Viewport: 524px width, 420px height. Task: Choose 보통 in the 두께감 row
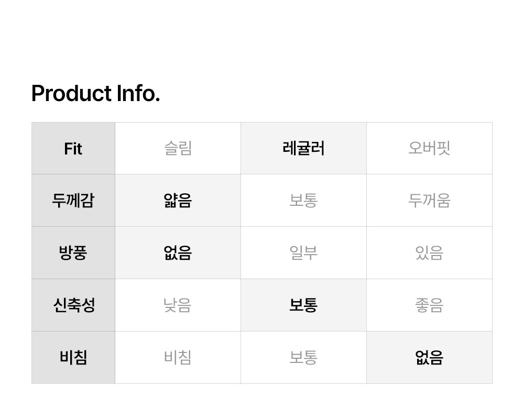303,201
